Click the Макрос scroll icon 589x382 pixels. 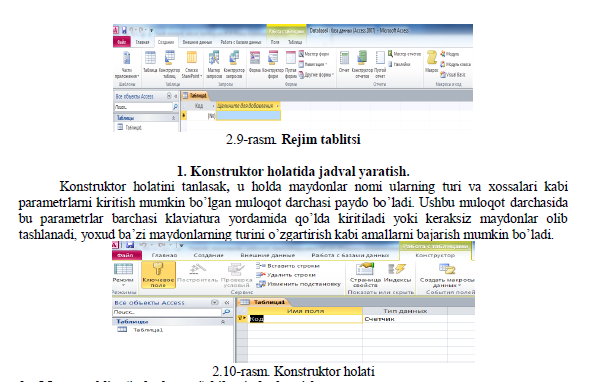(x=432, y=58)
